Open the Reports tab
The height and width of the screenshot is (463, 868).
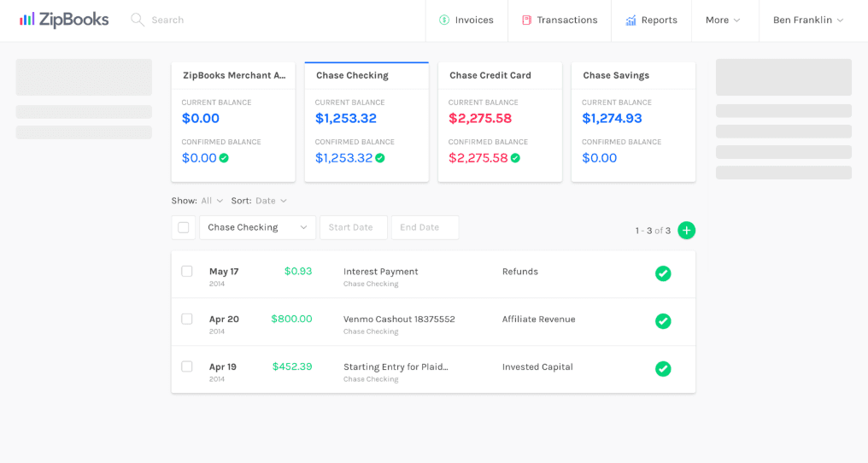click(652, 20)
